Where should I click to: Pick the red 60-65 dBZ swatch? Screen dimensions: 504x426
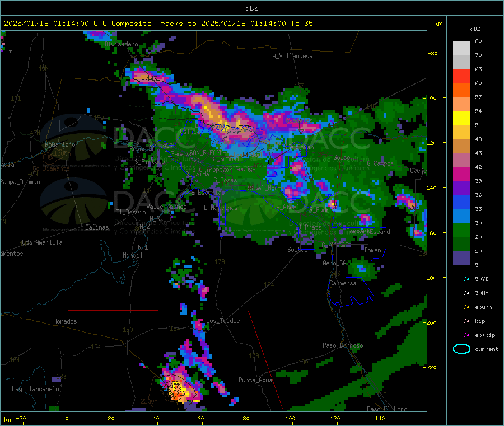tap(461, 76)
